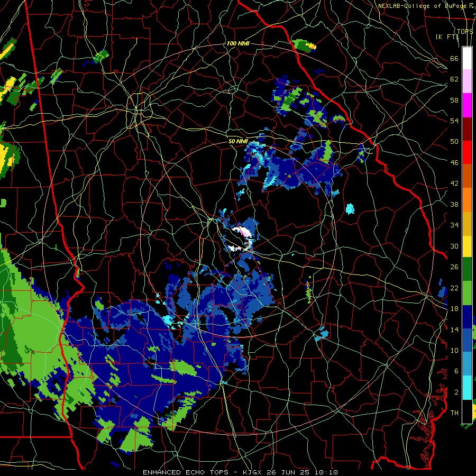Image resolution: width=476 pixels, height=476 pixels.
Task: Click the "66" legend value
Action: click(x=454, y=58)
